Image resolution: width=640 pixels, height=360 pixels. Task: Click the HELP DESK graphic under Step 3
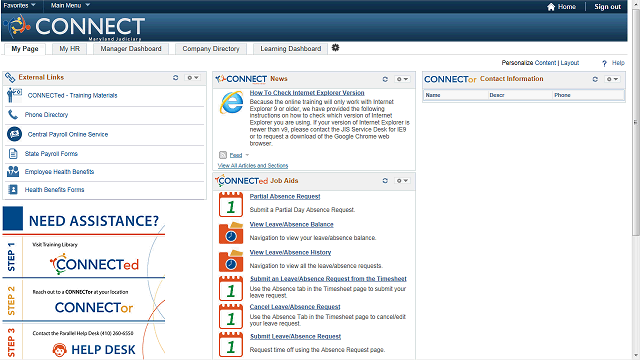[x=94, y=350]
